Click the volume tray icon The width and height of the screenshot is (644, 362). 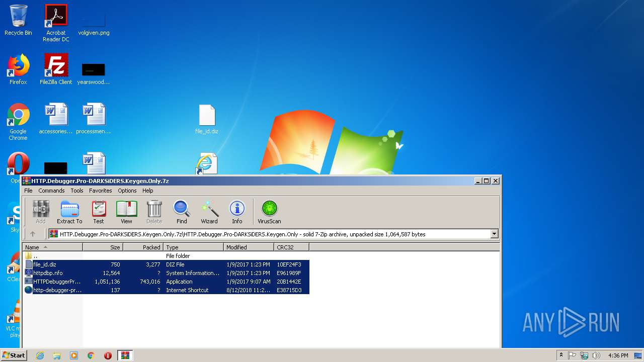point(596,355)
